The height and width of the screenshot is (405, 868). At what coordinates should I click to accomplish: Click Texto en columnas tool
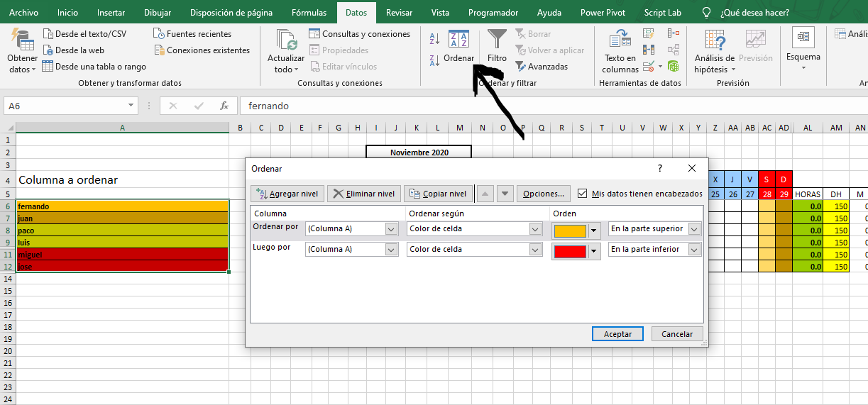click(620, 51)
